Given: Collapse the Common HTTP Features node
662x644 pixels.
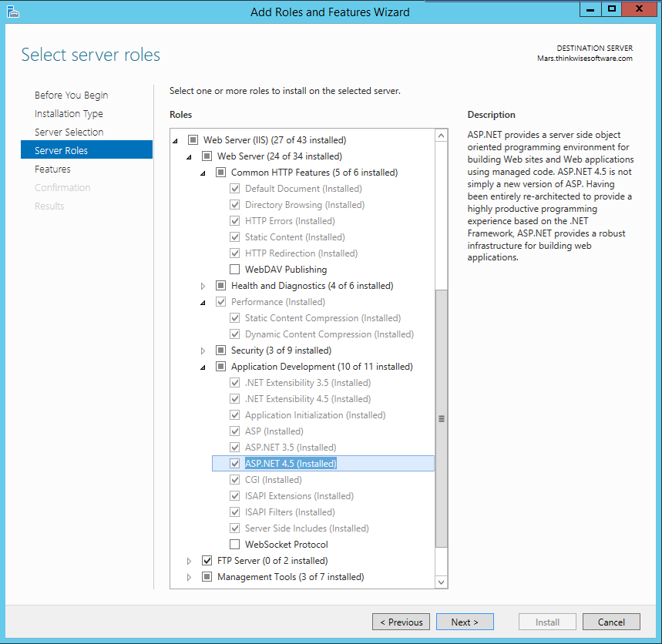Looking at the screenshot, I should (x=203, y=173).
